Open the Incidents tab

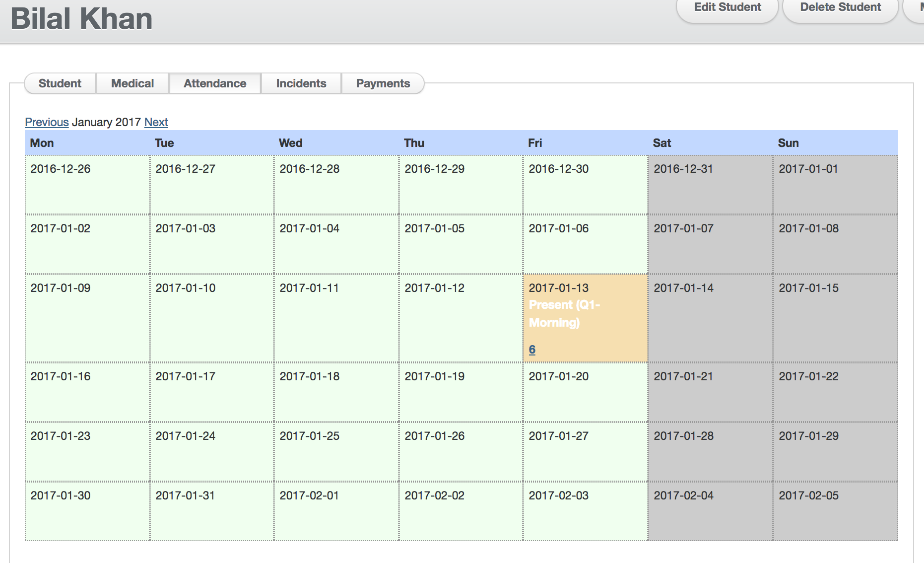point(301,83)
